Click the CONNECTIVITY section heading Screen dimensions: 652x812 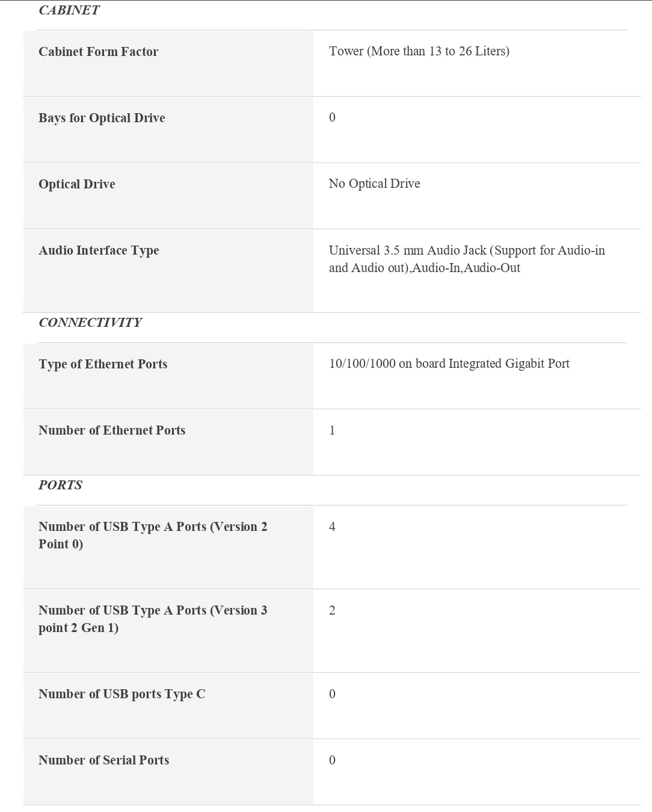(x=90, y=323)
